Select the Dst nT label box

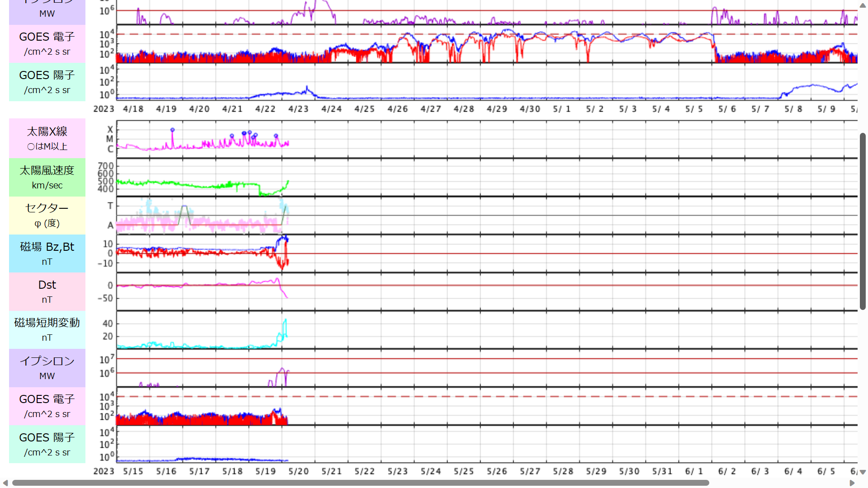point(47,291)
